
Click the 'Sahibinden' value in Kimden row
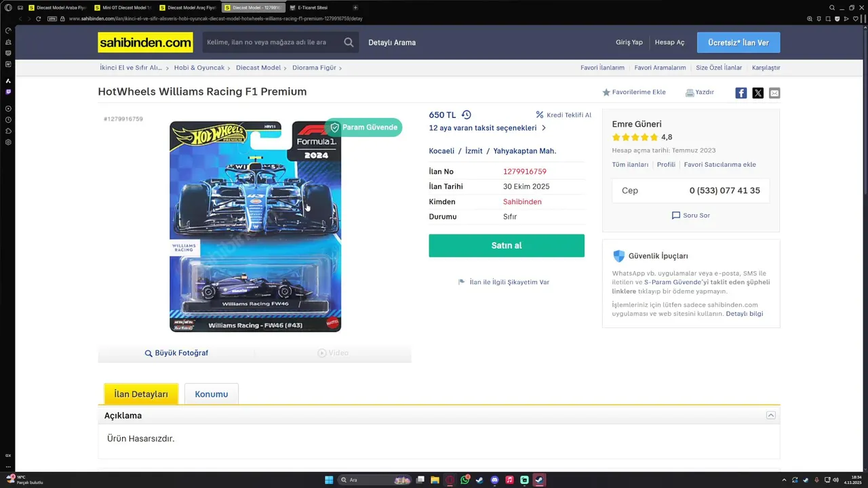522,202
